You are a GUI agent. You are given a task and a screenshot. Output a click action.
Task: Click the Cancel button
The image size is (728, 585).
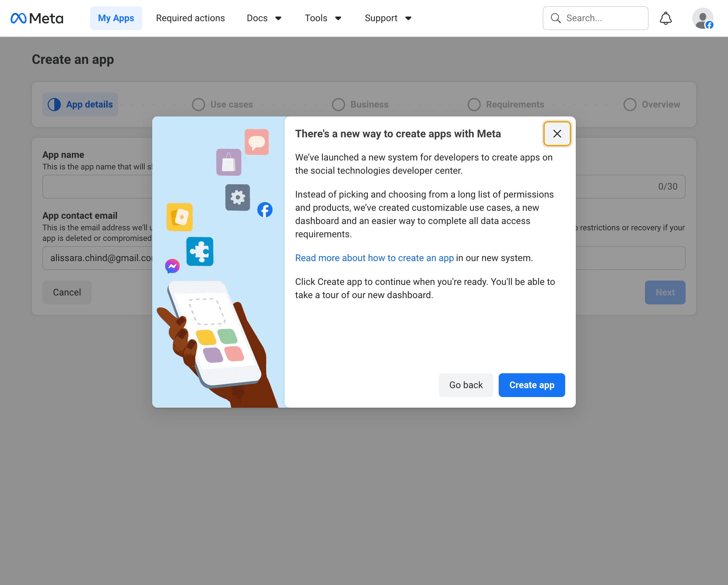(67, 292)
